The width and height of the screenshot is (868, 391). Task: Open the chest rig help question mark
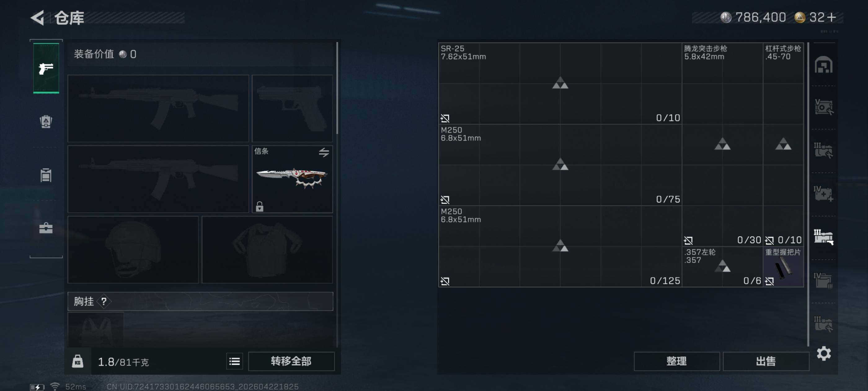tap(104, 301)
